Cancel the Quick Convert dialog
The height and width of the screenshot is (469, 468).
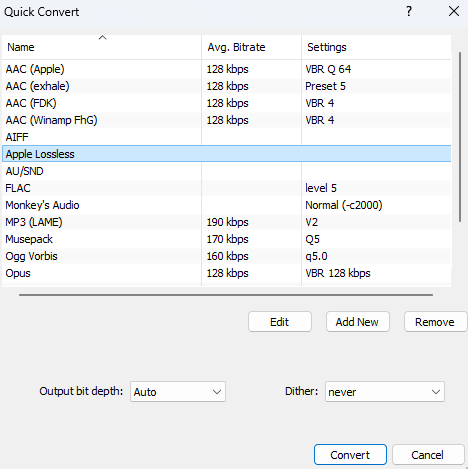click(428, 455)
